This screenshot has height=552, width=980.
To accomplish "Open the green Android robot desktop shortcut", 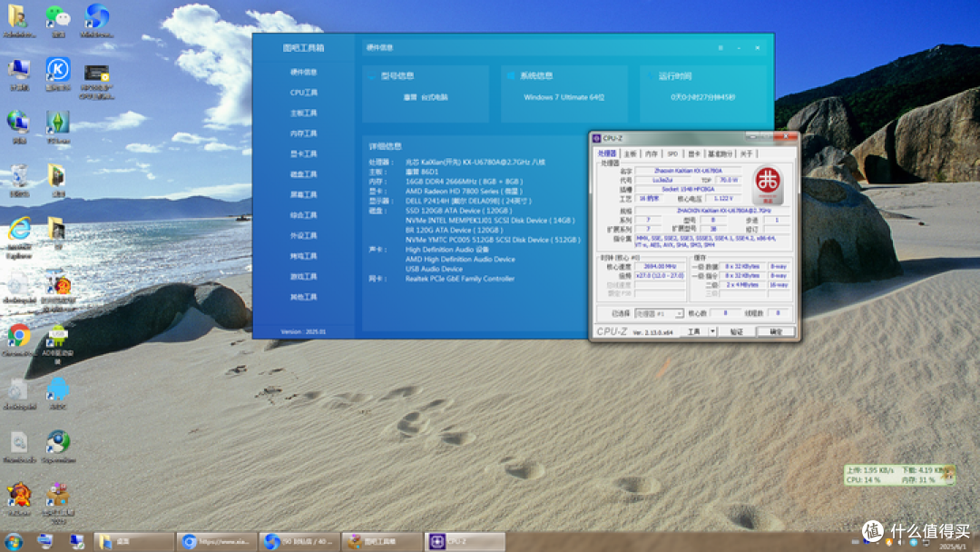I will 57,342.
